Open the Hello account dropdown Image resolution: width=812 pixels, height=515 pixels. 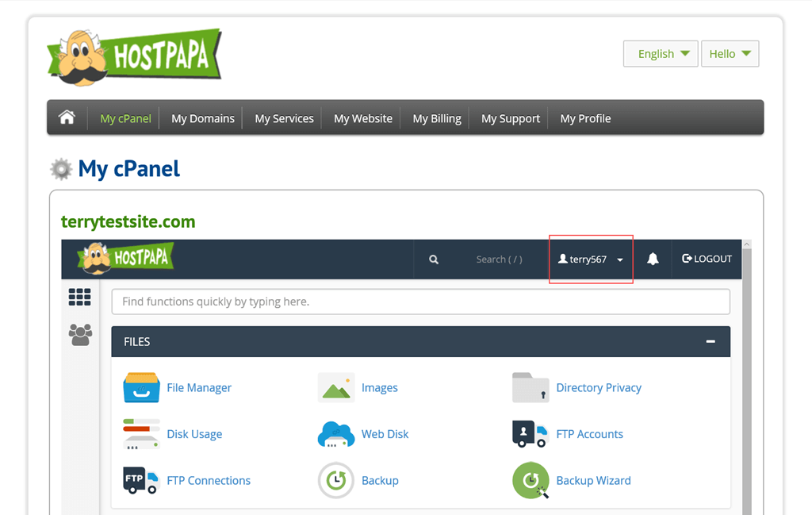click(x=730, y=53)
